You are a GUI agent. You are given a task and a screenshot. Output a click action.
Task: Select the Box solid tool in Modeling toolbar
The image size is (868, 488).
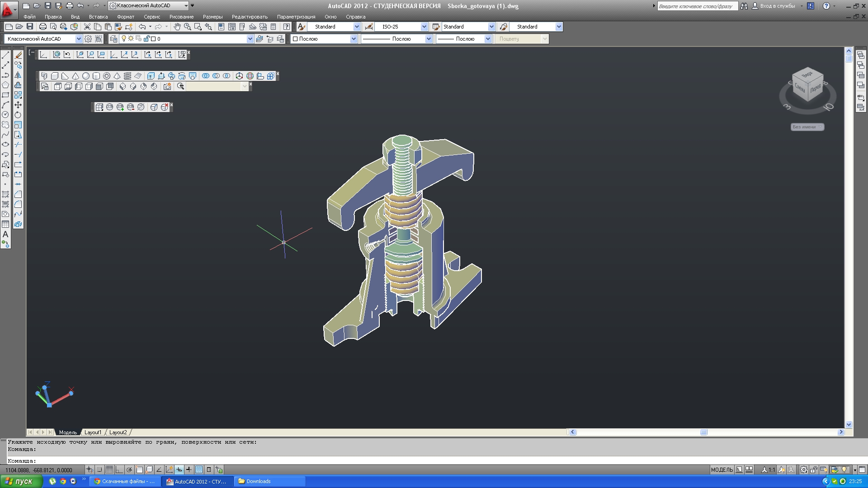point(55,76)
